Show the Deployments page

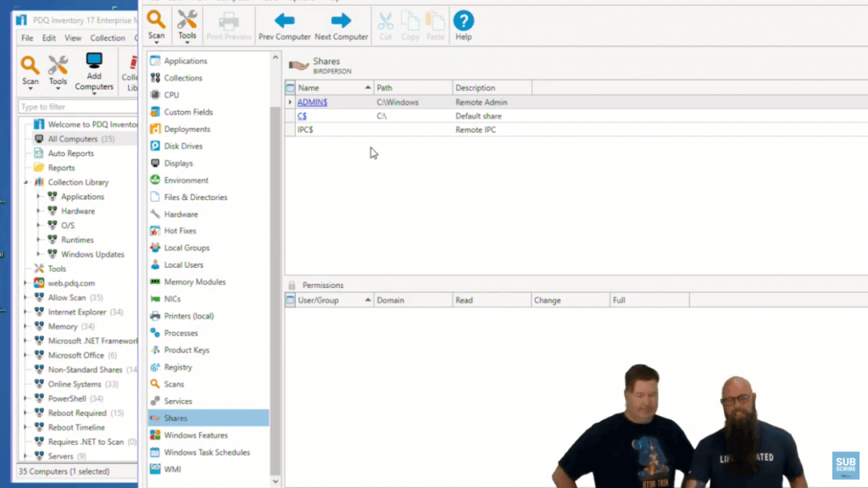point(187,130)
